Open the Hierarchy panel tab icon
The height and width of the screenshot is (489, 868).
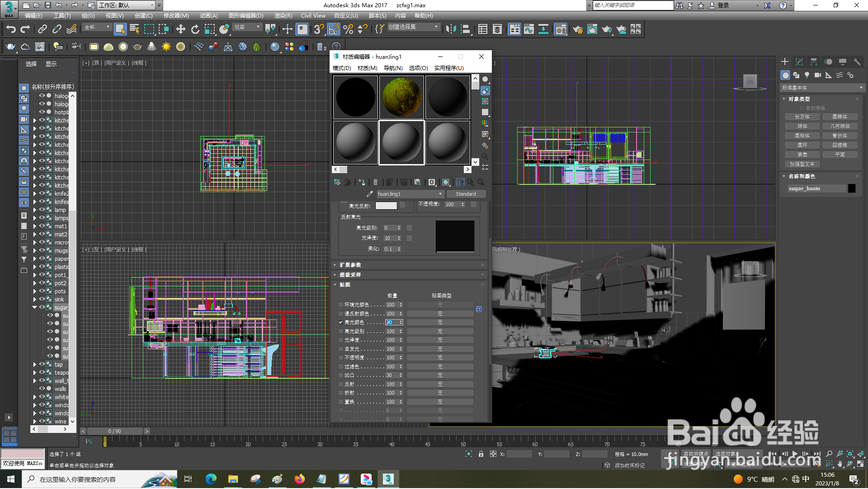click(814, 62)
